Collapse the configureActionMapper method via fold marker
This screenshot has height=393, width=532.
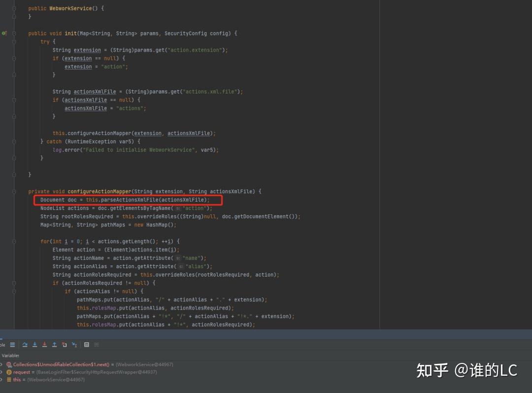(14, 192)
